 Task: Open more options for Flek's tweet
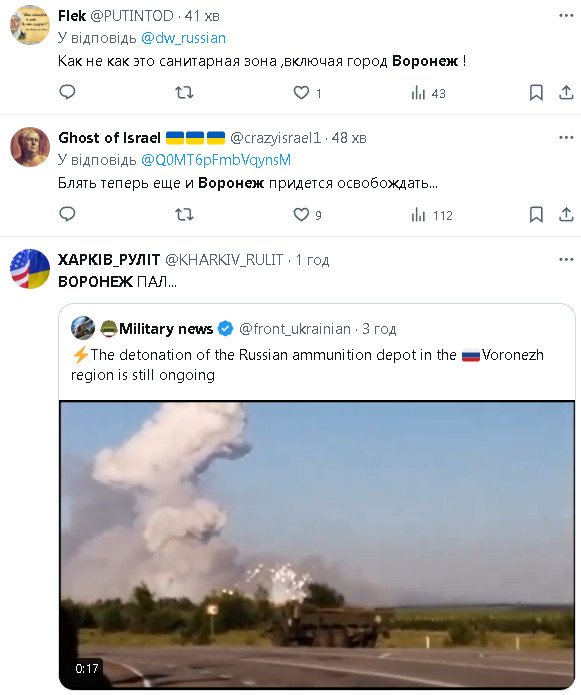(566, 16)
